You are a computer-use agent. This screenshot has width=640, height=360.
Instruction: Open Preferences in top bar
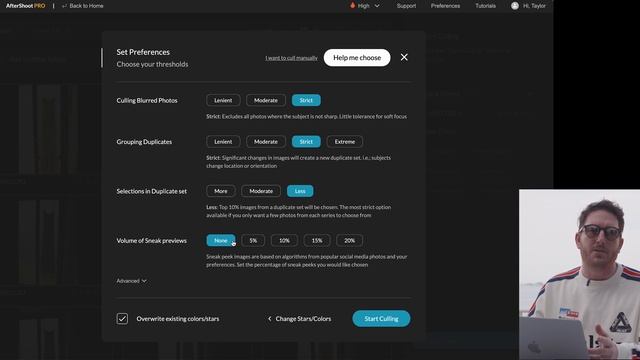pos(445,6)
